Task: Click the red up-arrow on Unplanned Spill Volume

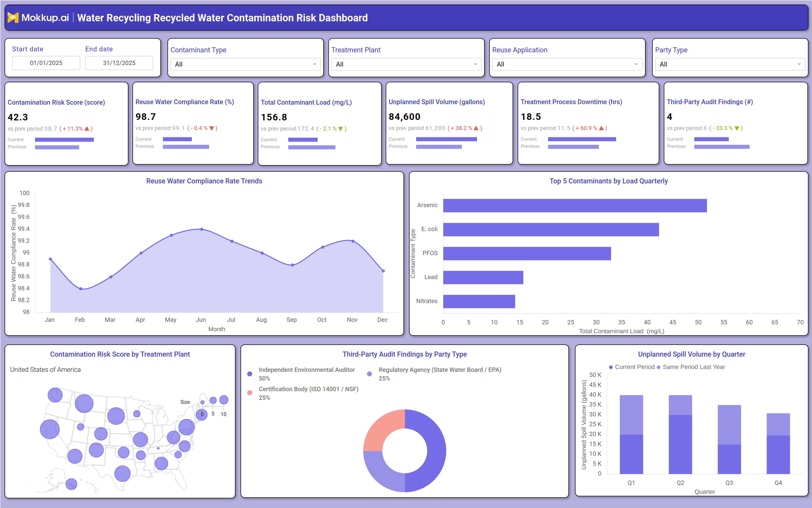Action: (x=476, y=128)
